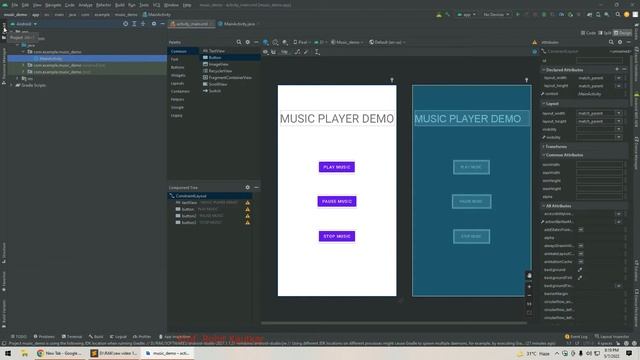Open the Pixel device preview dropdown
Image resolution: width=640 pixels, height=360 pixels.
click(302, 42)
